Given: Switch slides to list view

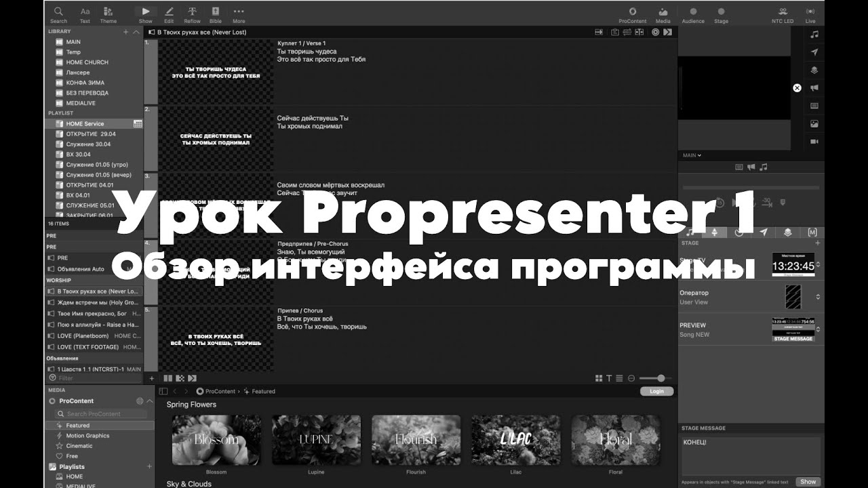Looking at the screenshot, I should coord(619,378).
